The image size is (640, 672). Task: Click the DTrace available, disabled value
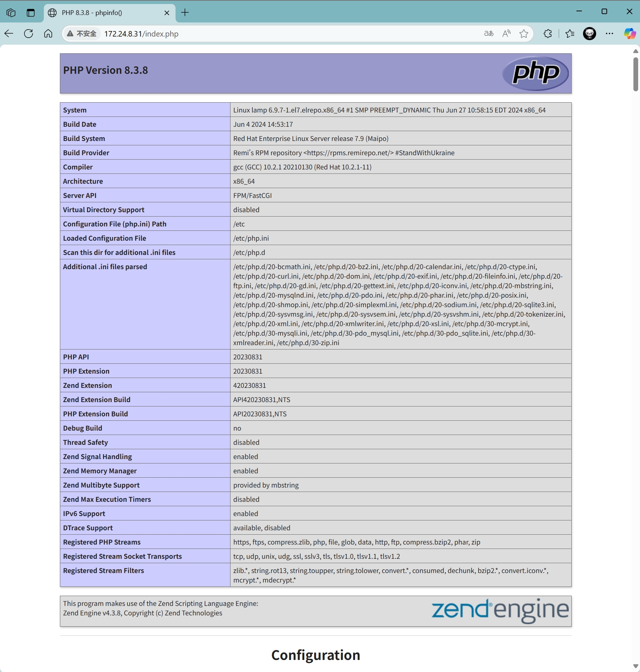[262, 528]
